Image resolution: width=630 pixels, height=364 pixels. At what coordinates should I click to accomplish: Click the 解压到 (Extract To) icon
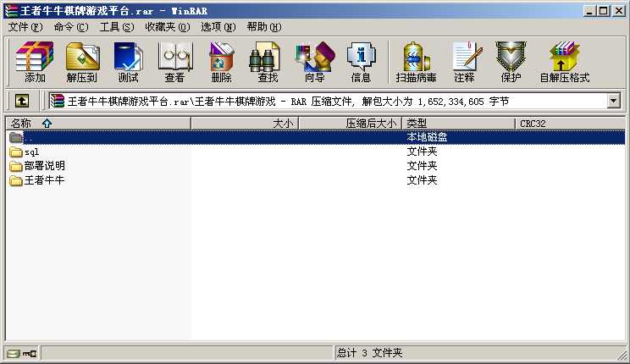click(82, 62)
